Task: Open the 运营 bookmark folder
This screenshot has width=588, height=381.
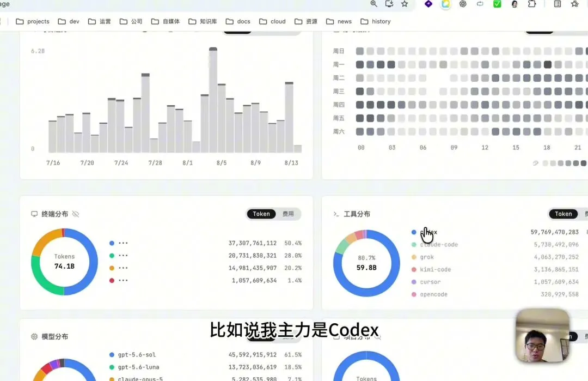Action: click(100, 21)
